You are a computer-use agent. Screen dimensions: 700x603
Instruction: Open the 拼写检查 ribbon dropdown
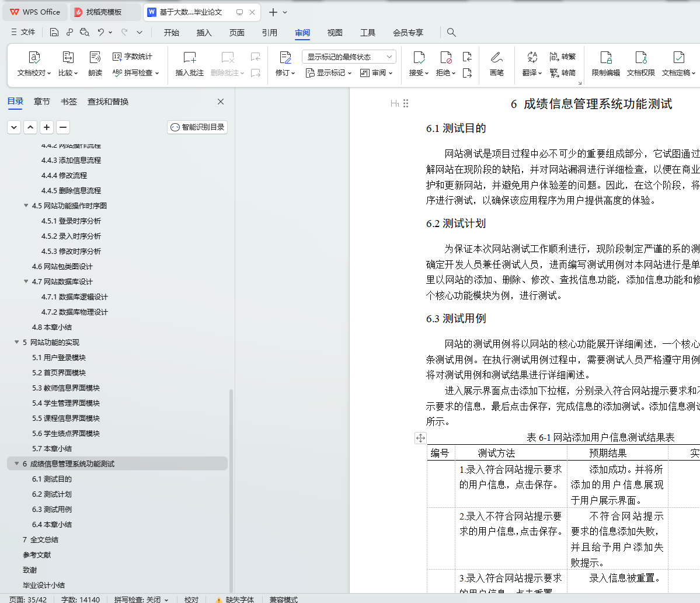pyautogui.click(x=135, y=73)
